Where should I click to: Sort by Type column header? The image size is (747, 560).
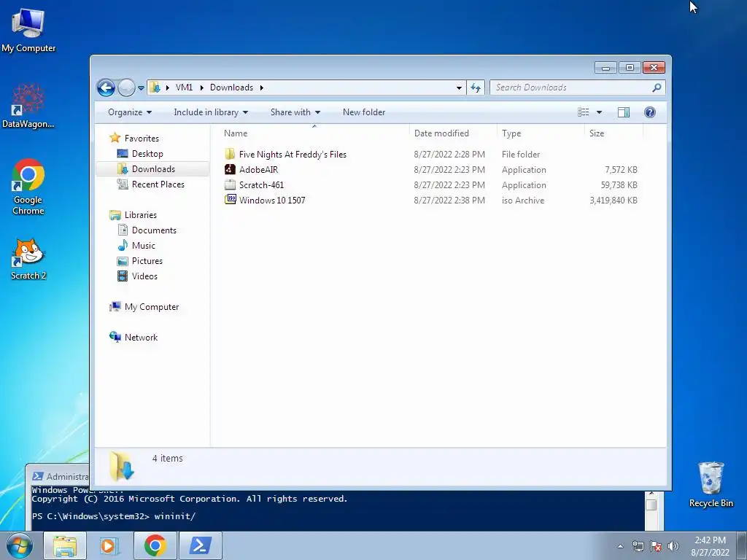pyautogui.click(x=541, y=133)
